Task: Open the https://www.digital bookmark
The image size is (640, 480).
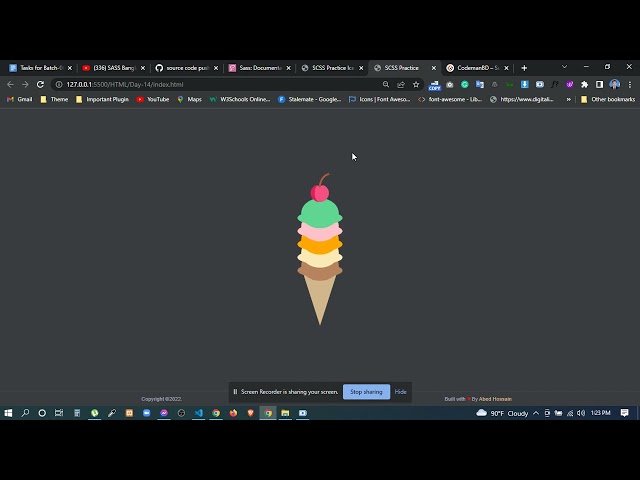Action: click(522, 99)
